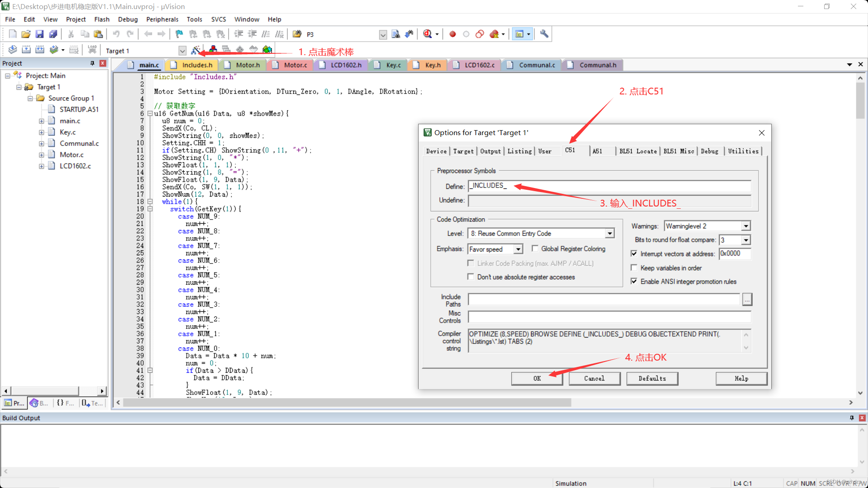Switch to A51 tab in dialog
Image resolution: width=868 pixels, height=488 pixels.
pos(597,151)
